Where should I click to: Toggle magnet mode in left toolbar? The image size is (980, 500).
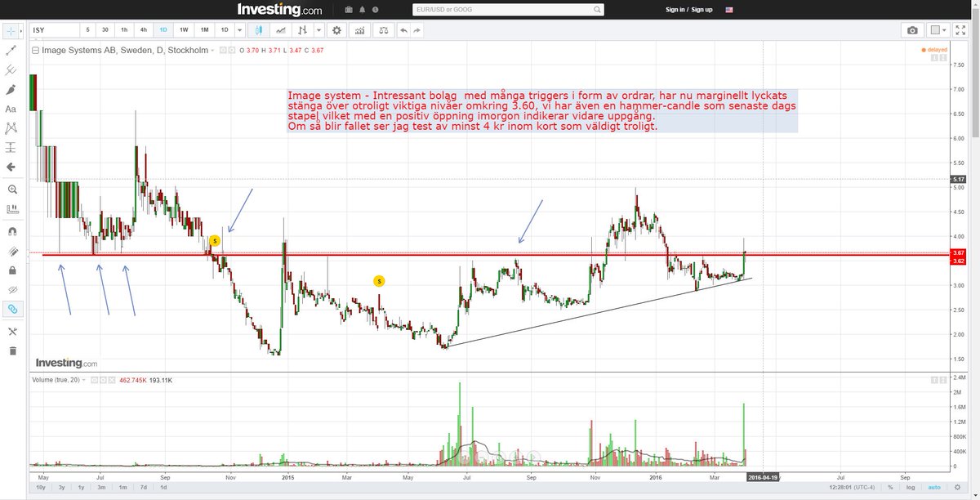pos(11,231)
